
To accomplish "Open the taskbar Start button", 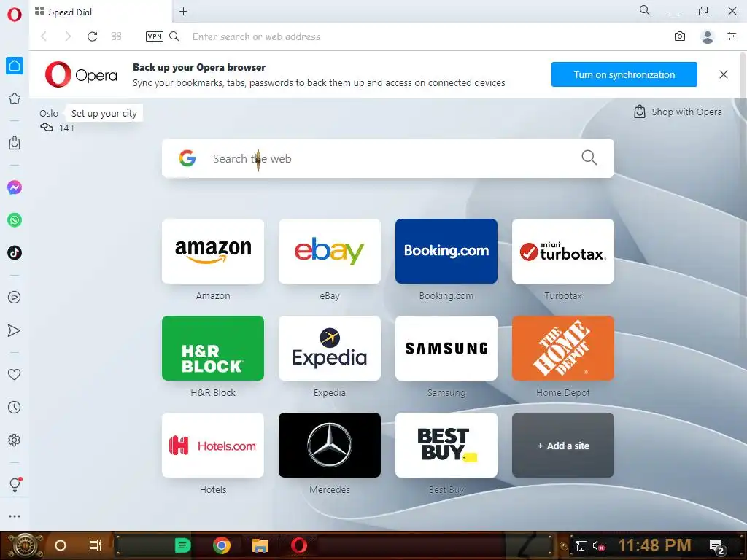I will (25, 545).
